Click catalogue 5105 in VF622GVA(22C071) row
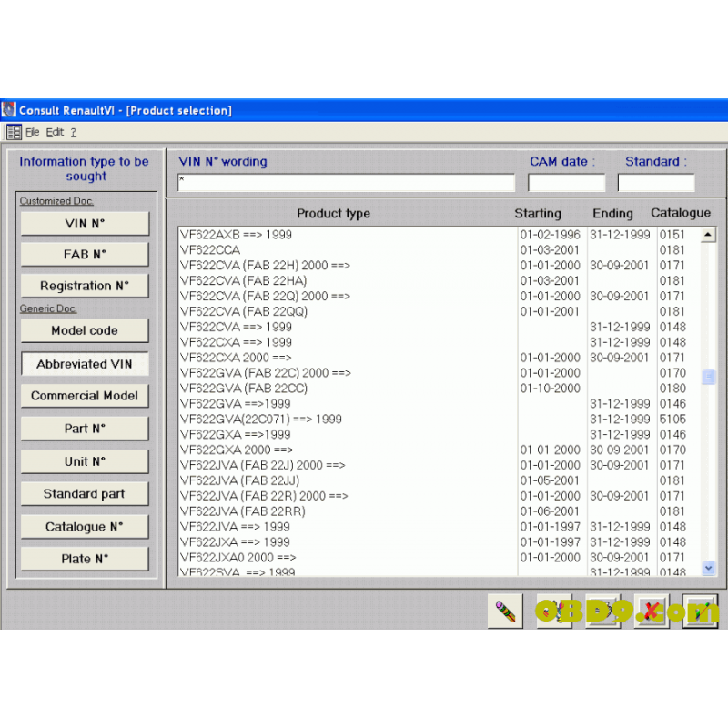The image size is (728, 728). [672, 419]
